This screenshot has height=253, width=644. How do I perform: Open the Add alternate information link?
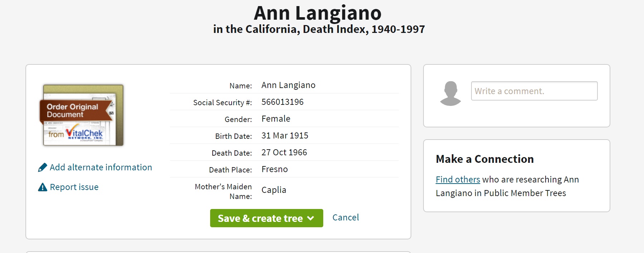101,167
